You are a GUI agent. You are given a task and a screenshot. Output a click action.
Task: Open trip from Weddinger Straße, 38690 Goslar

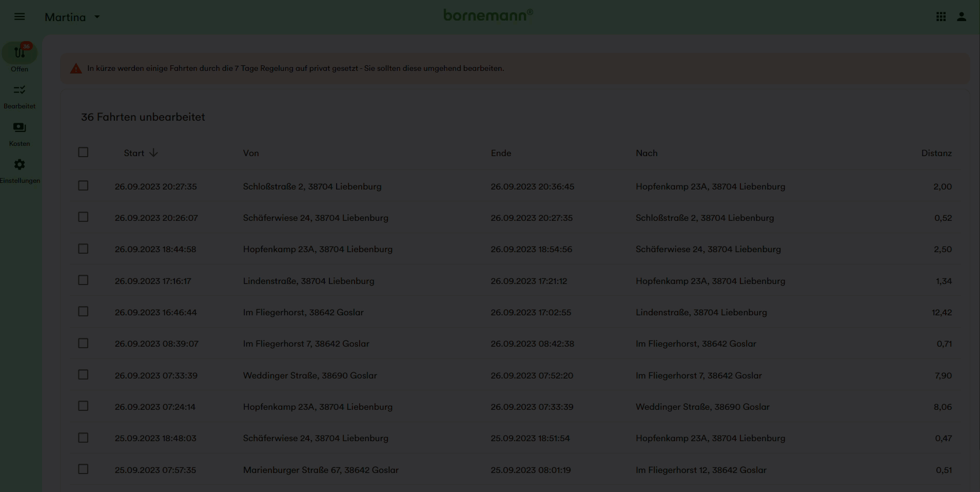309,375
